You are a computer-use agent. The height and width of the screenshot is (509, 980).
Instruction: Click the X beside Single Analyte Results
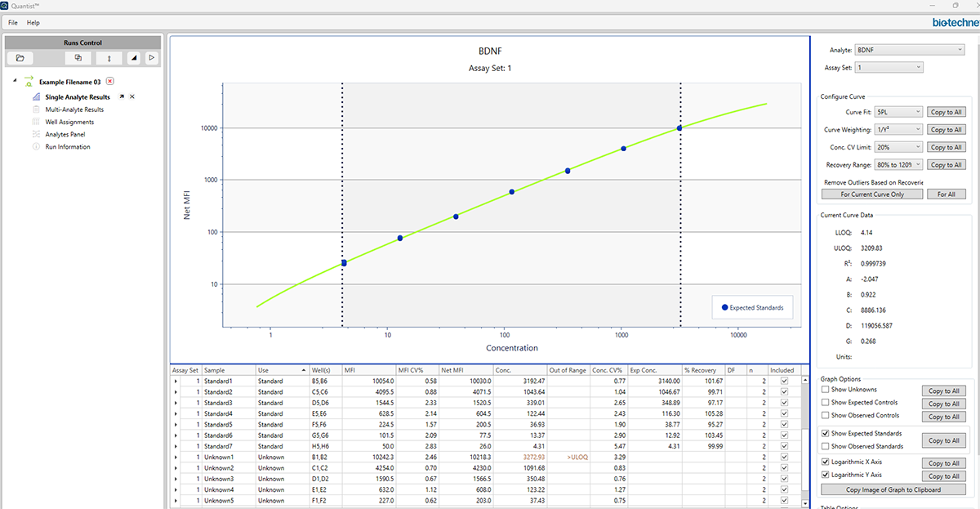(132, 97)
